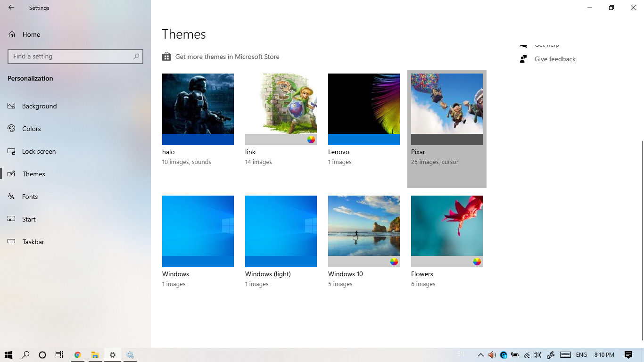Click the Personalization section heading
The image size is (644, 362).
(30, 78)
